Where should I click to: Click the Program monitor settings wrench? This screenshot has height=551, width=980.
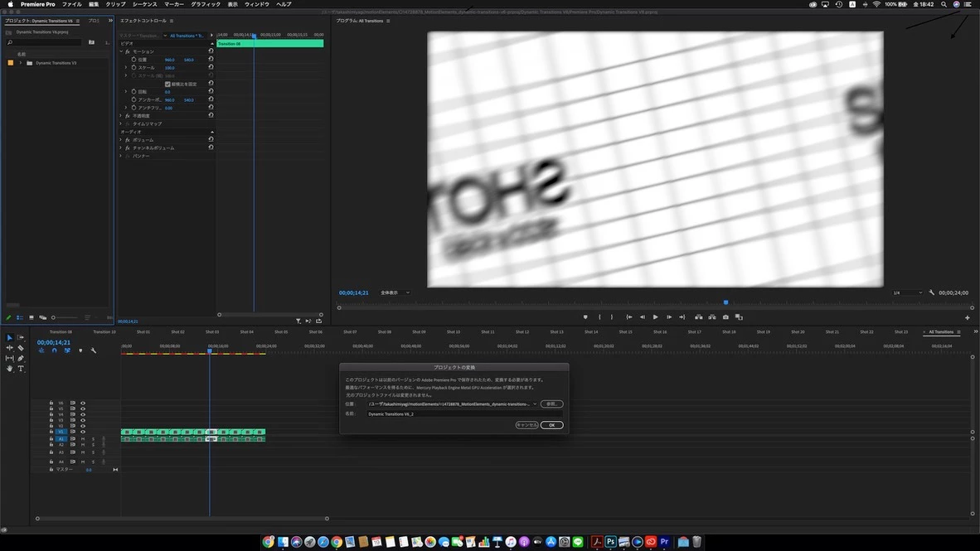coord(931,292)
